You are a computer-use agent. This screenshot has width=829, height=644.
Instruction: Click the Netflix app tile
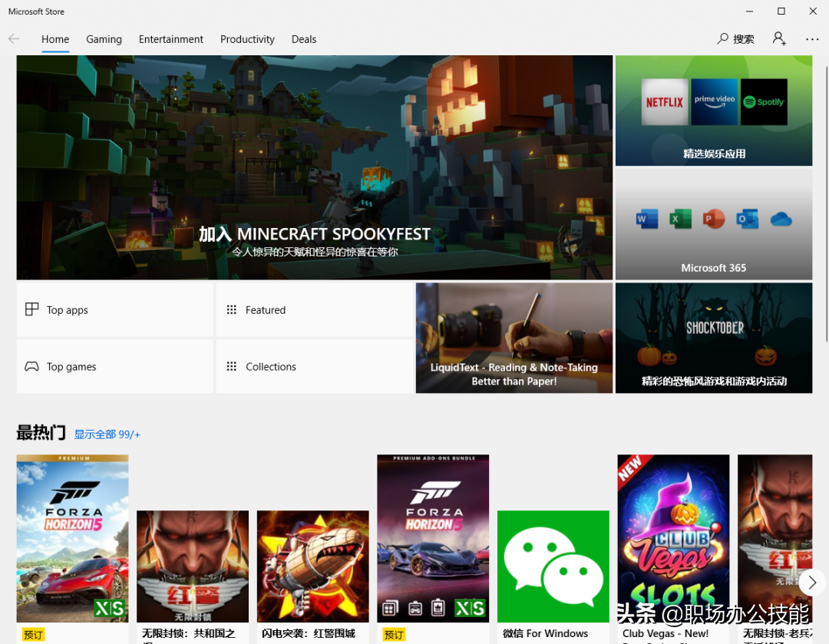(x=665, y=102)
